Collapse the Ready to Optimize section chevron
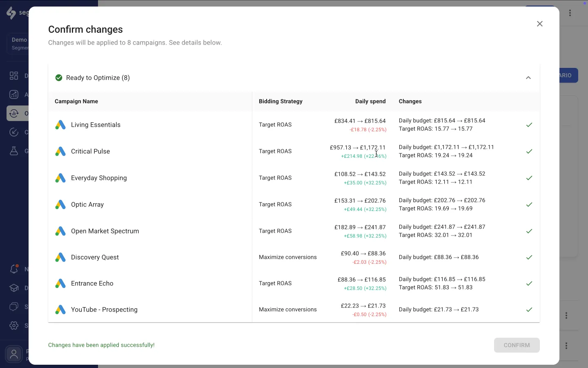The image size is (588, 368). [528, 78]
